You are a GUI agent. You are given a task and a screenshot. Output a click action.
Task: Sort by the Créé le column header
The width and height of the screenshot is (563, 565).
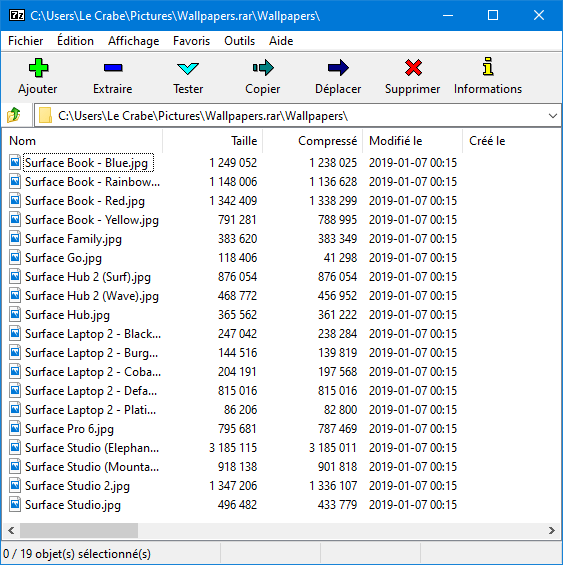click(x=511, y=141)
